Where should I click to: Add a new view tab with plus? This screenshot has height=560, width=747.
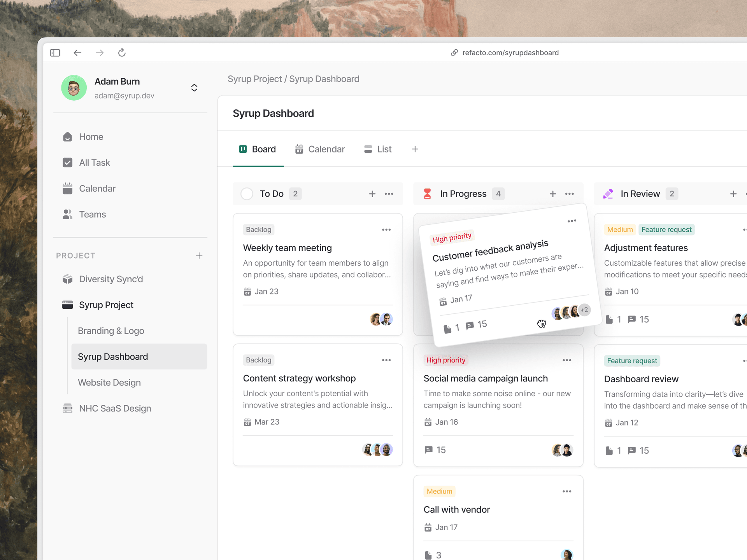click(x=415, y=149)
